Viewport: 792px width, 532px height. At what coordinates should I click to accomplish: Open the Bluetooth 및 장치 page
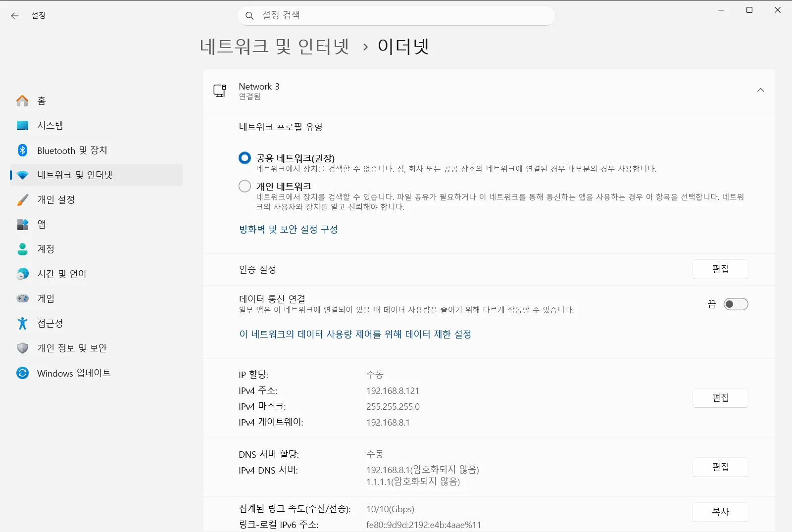pos(96,150)
